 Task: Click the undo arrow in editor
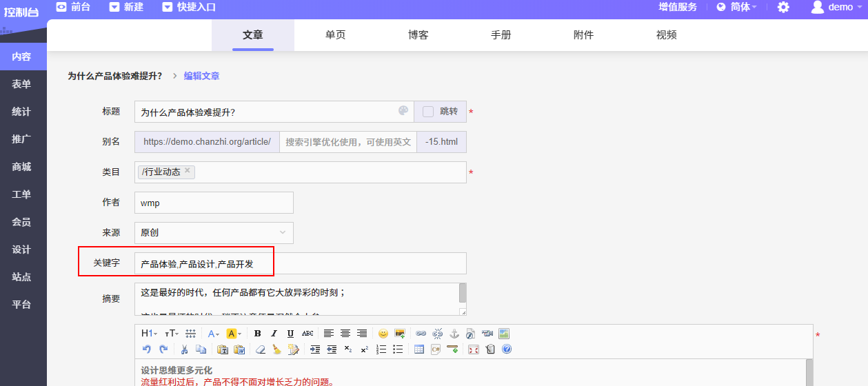pos(146,349)
